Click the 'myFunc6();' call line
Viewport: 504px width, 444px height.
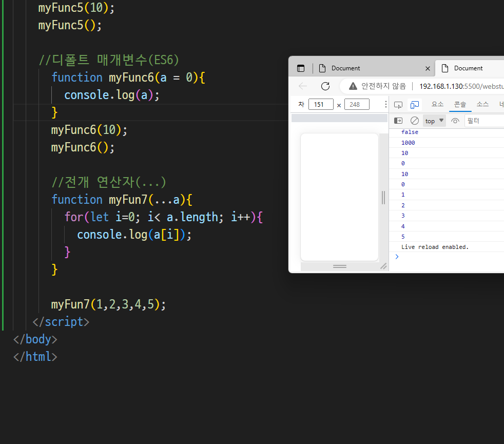[83, 147]
